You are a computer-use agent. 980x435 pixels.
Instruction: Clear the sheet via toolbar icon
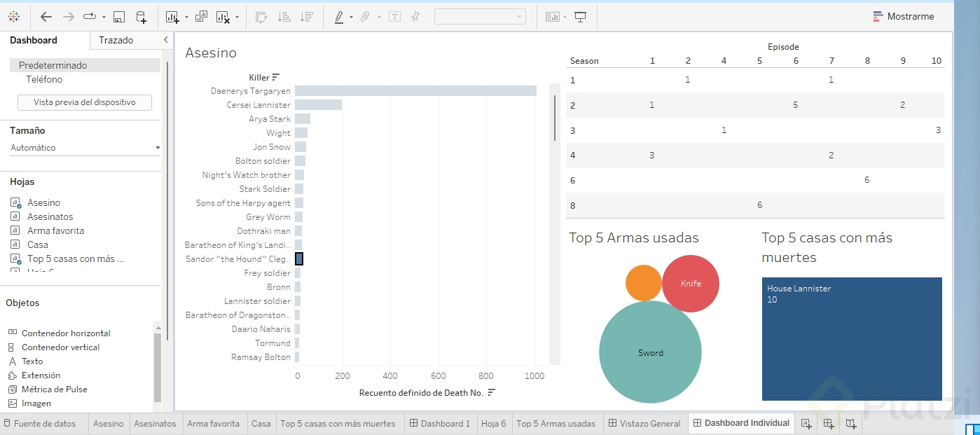223,17
